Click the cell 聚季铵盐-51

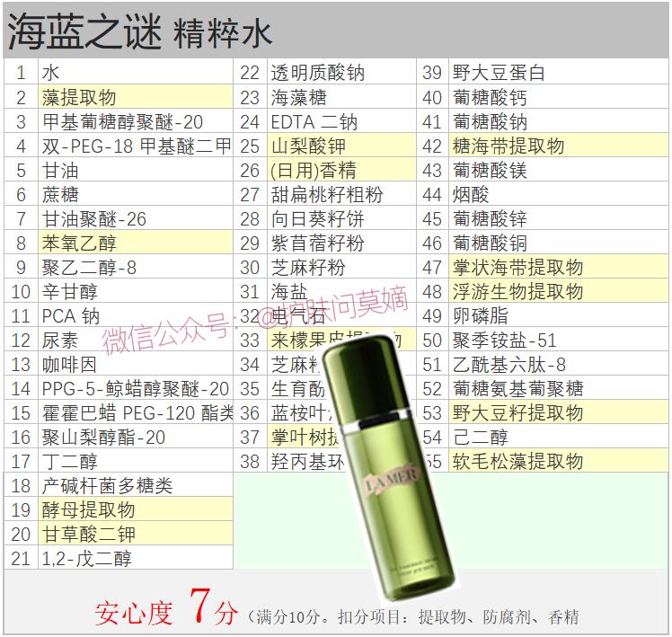(559, 340)
